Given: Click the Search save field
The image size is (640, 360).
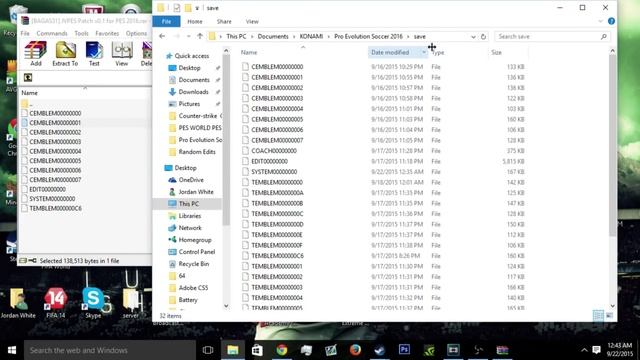Looking at the screenshot, I should (552, 37).
